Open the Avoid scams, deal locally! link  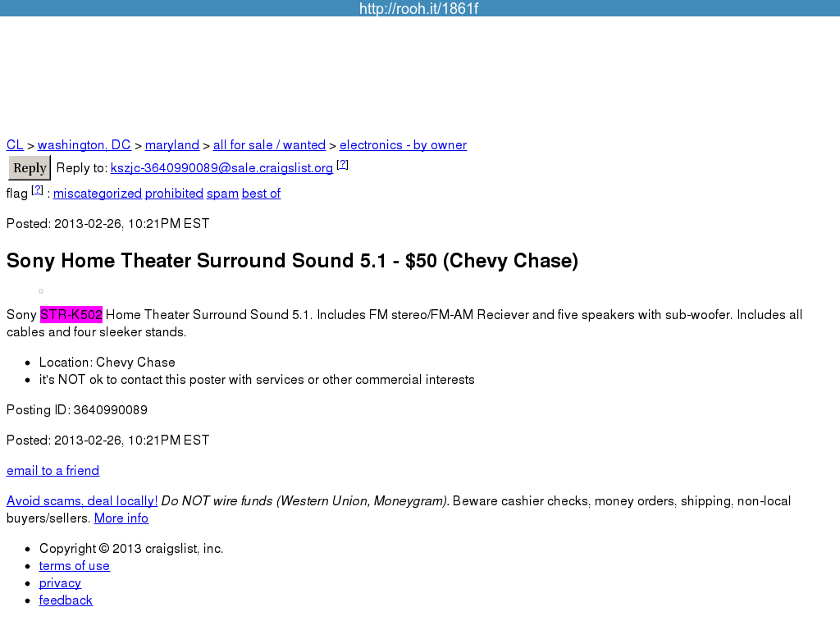pos(82,501)
